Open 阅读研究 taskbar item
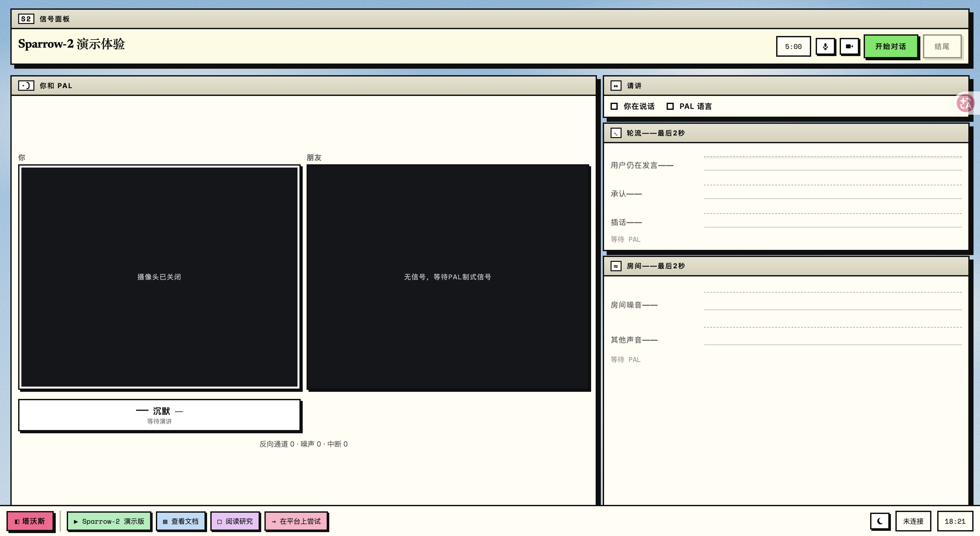Image resolution: width=980 pixels, height=536 pixels. 235,521
